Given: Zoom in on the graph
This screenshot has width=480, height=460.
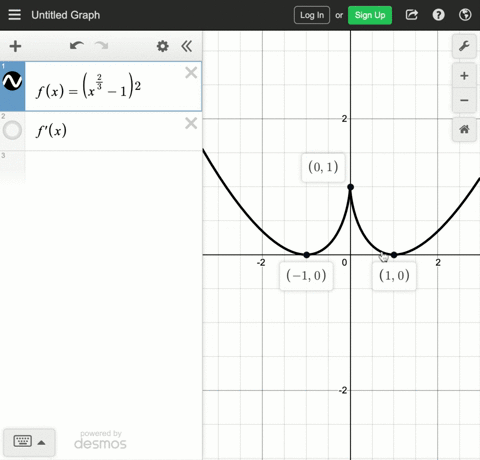Looking at the screenshot, I should [464, 76].
